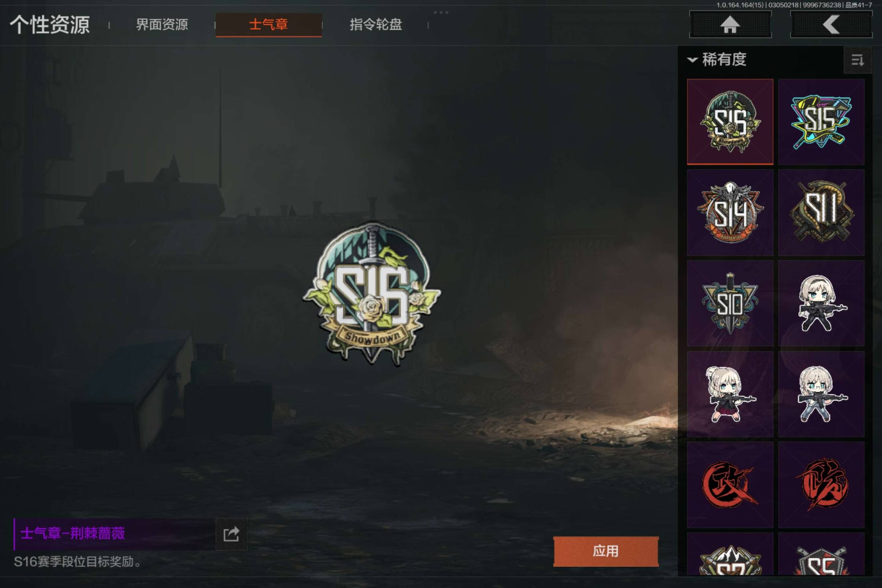Image resolution: width=882 pixels, height=588 pixels.
Task: Click the home icon button
Action: [x=730, y=24]
